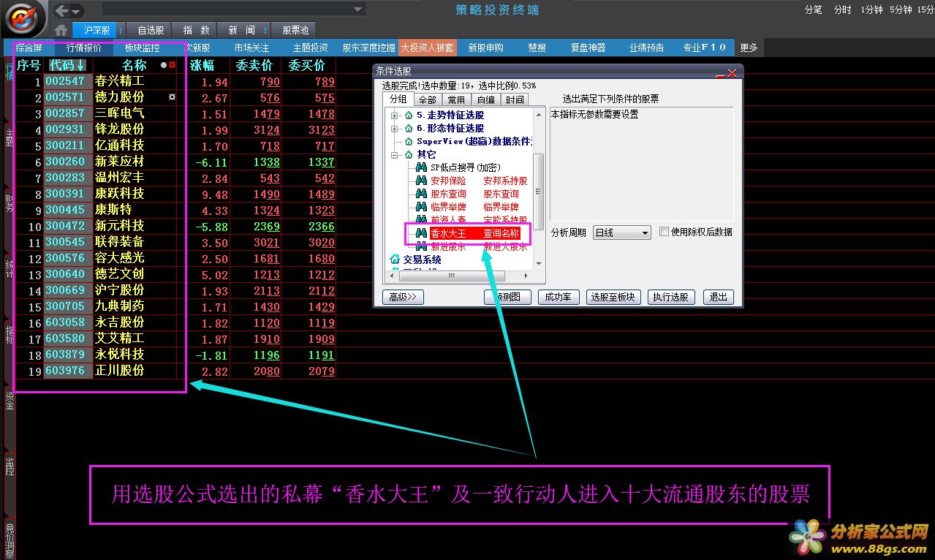Open the 分析周期 日线 dropdown
The height and width of the screenshot is (560, 935).
[621, 232]
